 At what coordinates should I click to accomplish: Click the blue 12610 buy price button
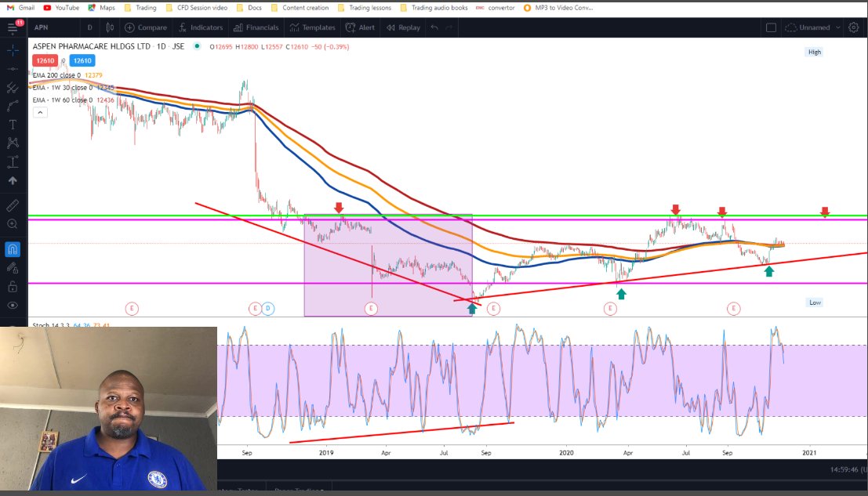(x=82, y=61)
